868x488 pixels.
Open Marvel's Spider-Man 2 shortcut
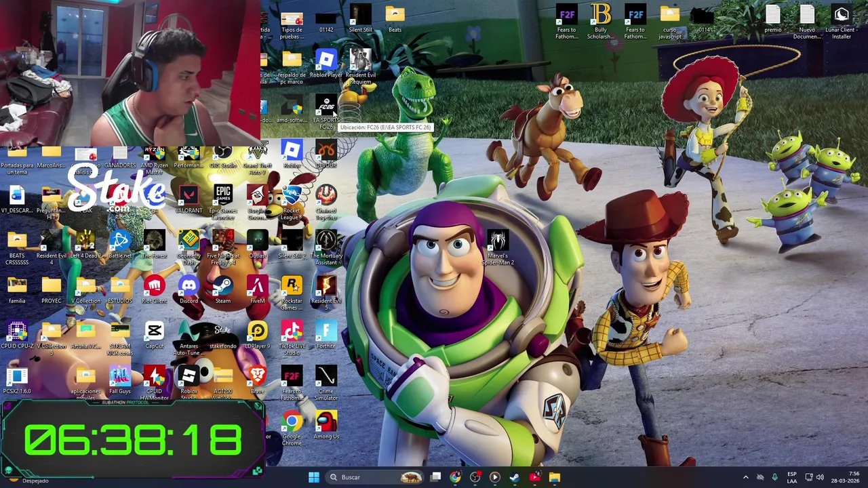click(498, 248)
